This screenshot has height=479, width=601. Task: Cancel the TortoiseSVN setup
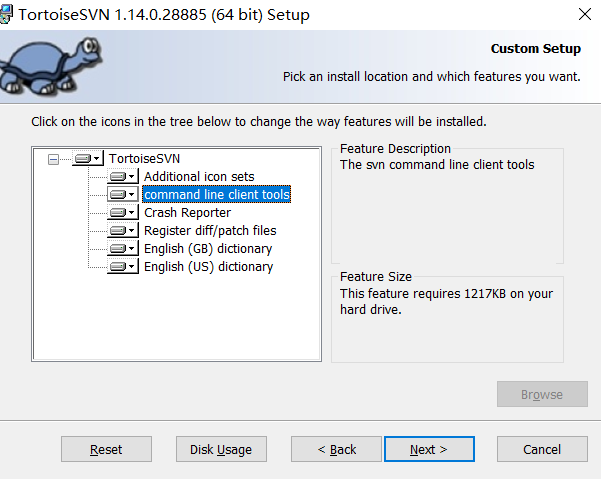point(542,449)
